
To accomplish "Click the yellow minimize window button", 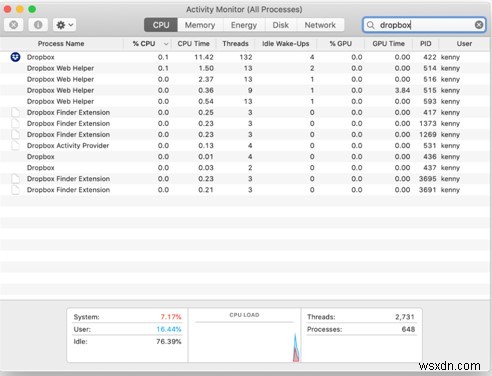I will (20, 9).
